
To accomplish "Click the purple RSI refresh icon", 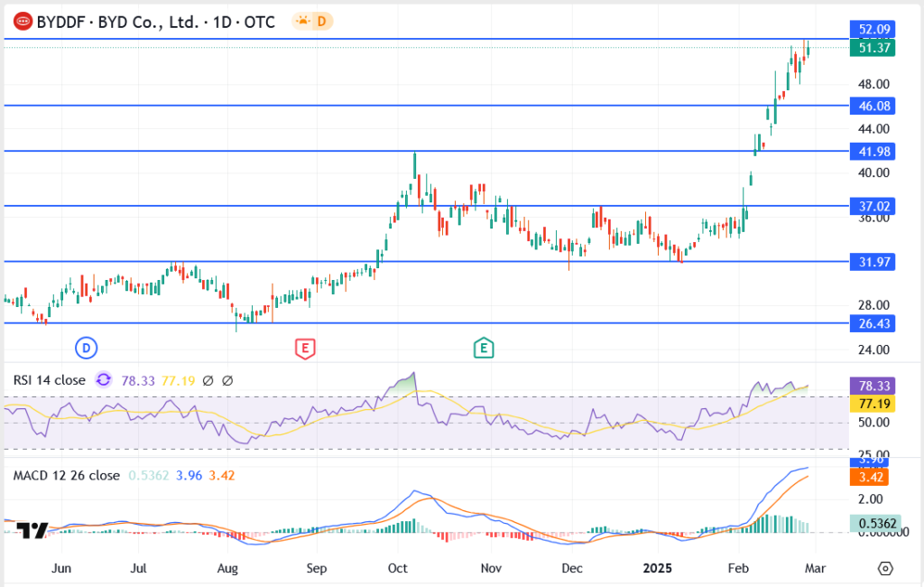I will click(x=104, y=380).
